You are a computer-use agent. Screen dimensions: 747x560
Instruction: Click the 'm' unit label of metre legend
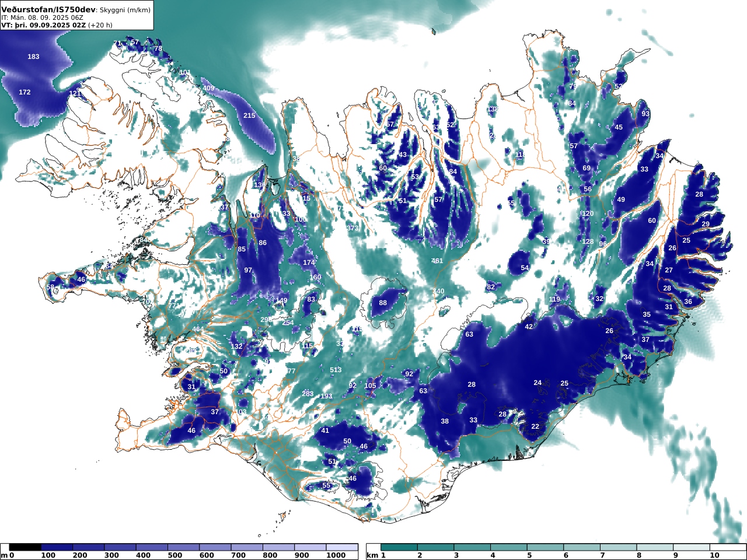click(x=4, y=555)
